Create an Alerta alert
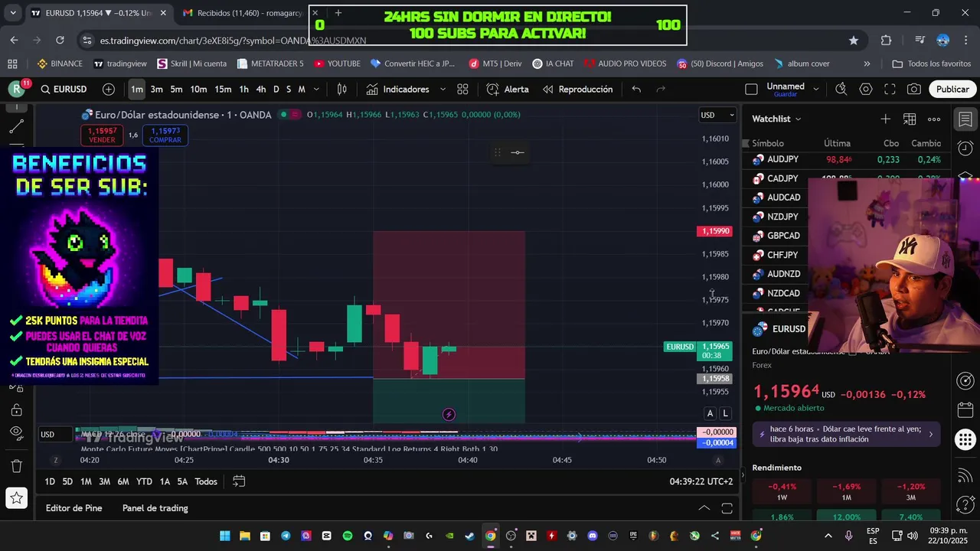This screenshot has height=551, width=980. click(508, 90)
